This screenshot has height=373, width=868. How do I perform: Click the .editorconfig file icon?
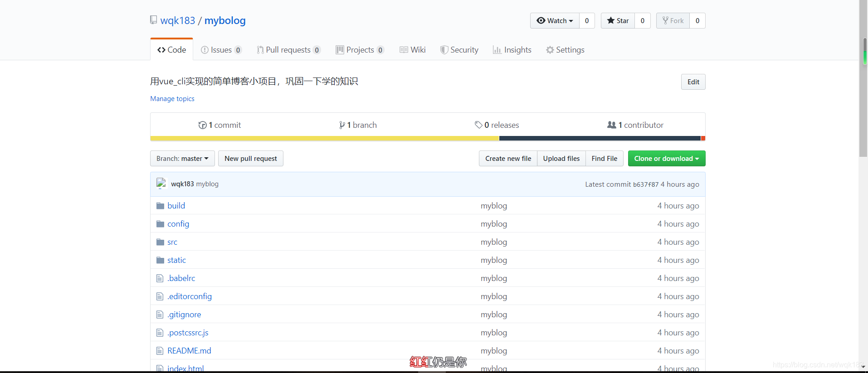(x=160, y=296)
